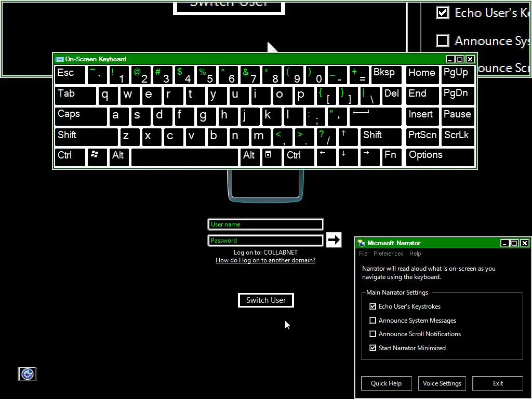The height and width of the screenshot is (399, 532).
Task: Tap the letter a key
Action: [x=119, y=116]
